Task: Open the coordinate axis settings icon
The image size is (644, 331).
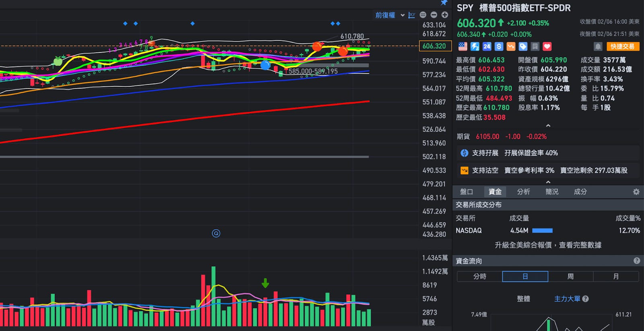Action: pos(412,15)
